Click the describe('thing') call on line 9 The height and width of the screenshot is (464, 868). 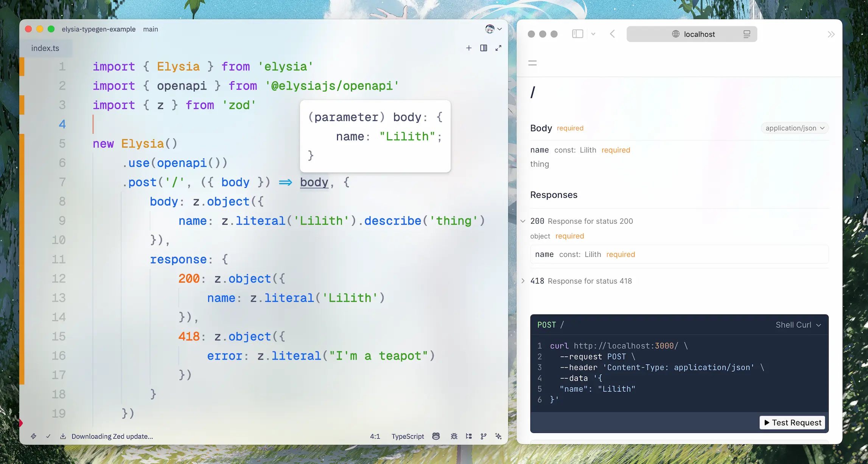[x=425, y=221]
